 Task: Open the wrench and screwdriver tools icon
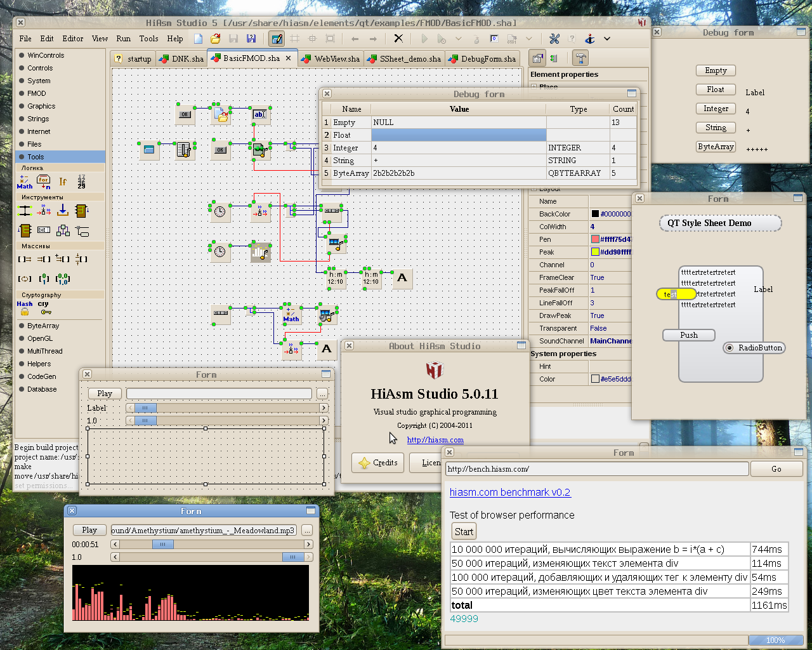554,39
